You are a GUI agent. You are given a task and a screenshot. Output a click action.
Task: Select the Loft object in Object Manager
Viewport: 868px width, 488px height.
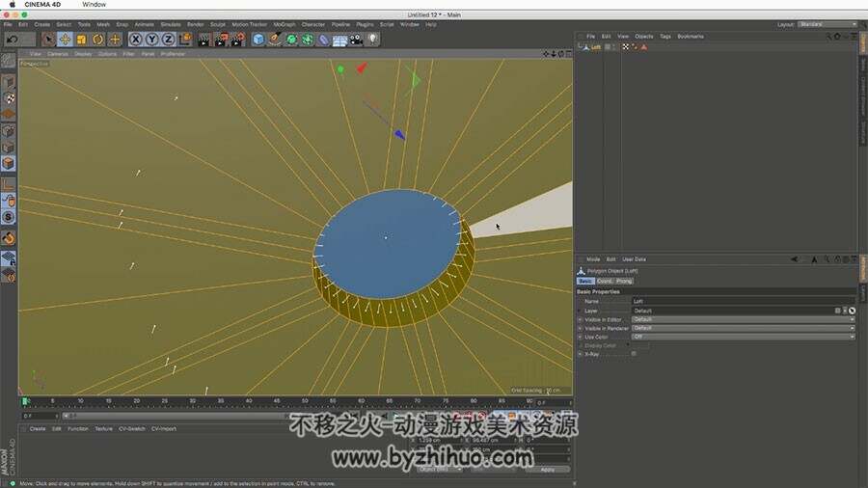(x=596, y=47)
